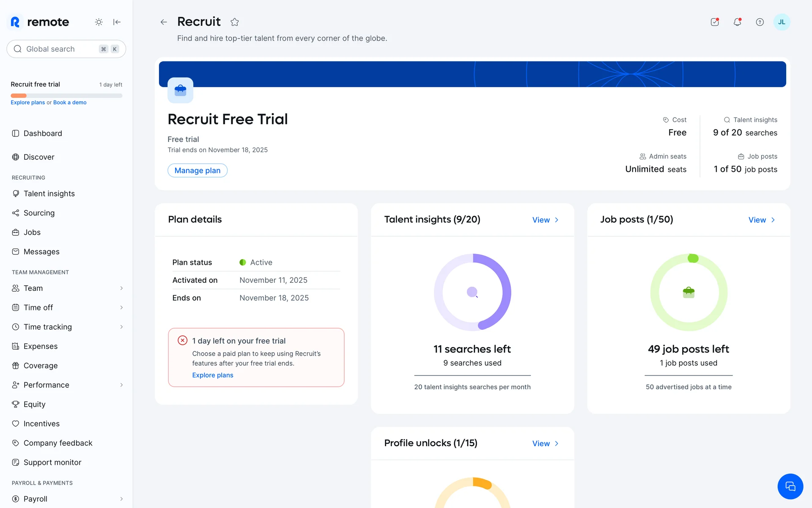The width and height of the screenshot is (812, 508).
Task: Go to Talent insights in sidebar
Action: [x=49, y=193]
